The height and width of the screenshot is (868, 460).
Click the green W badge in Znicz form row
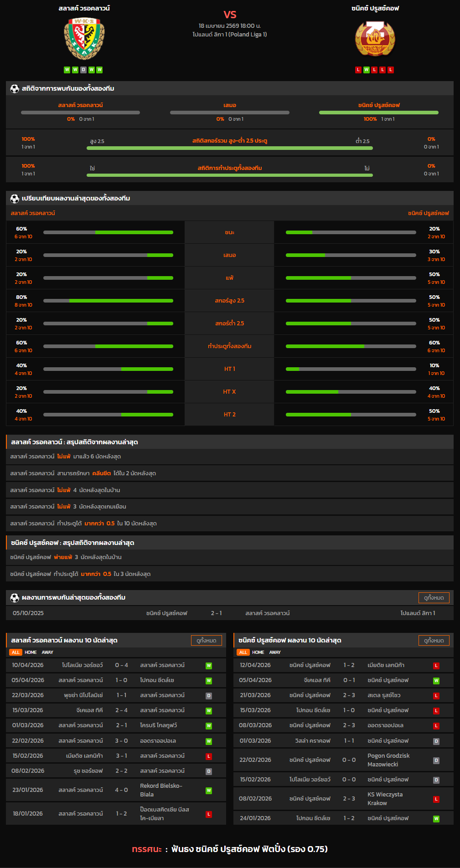366,70
